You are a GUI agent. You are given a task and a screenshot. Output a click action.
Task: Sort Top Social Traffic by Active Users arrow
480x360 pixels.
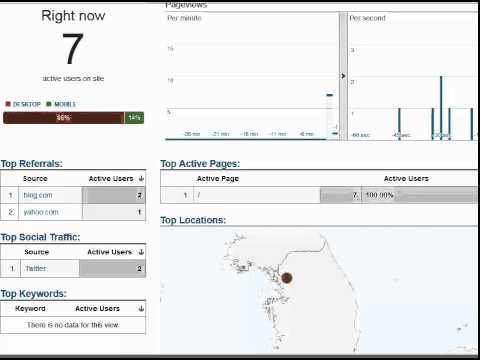click(x=141, y=252)
